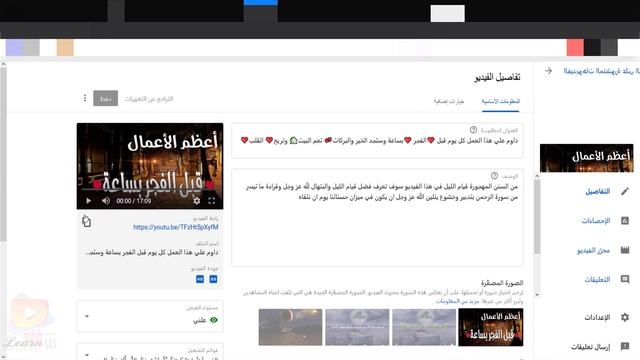Click the sidebar video thumbnail
The height and width of the screenshot is (360, 640).
[x=587, y=158]
